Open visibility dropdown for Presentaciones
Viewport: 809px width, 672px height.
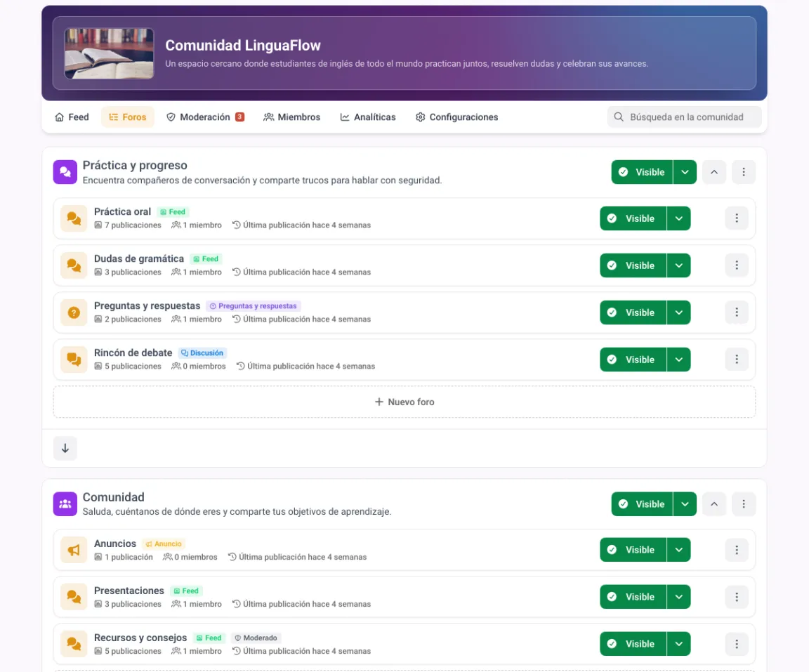tap(679, 597)
